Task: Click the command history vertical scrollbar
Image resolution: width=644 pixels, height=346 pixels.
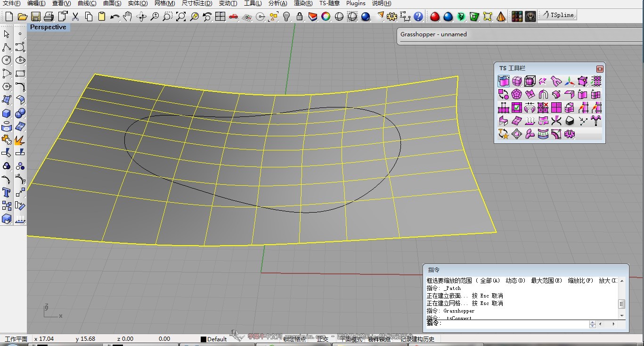Action: point(622,298)
